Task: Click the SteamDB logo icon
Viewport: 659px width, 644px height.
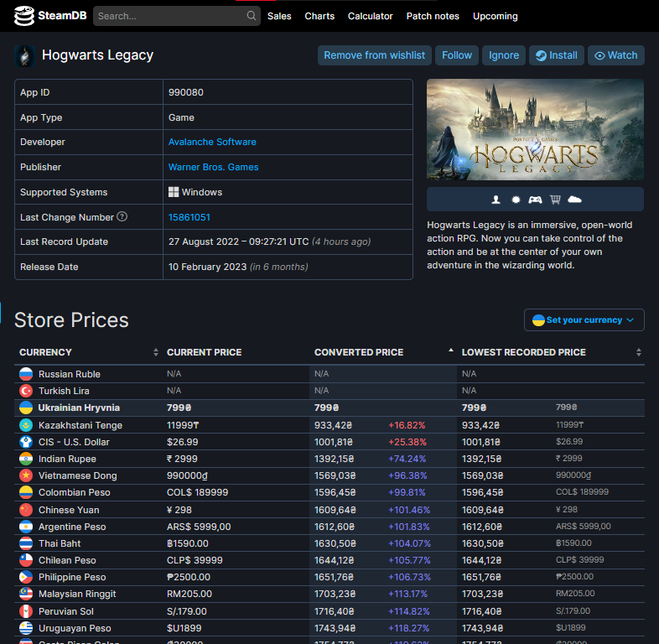Action: tap(24, 16)
